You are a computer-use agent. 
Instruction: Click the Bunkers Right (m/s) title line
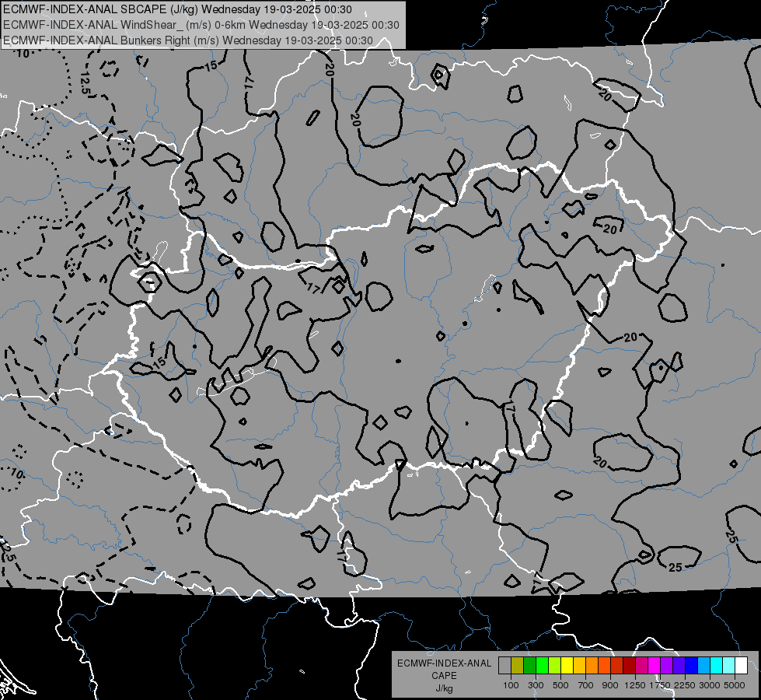tap(188, 40)
